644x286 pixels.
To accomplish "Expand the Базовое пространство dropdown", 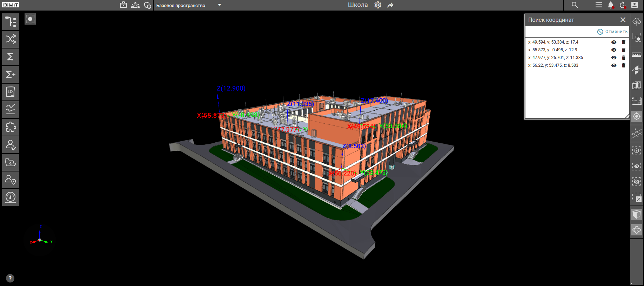I will [x=220, y=5].
